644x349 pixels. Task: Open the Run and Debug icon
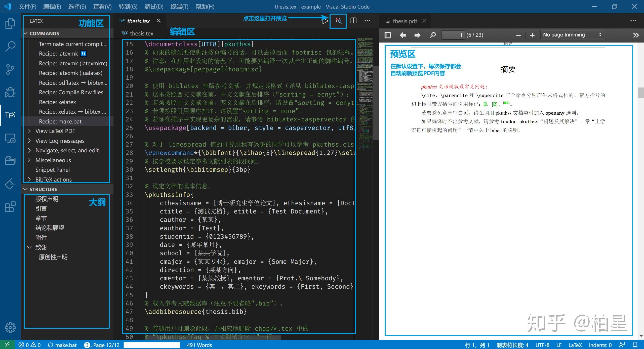click(x=10, y=92)
